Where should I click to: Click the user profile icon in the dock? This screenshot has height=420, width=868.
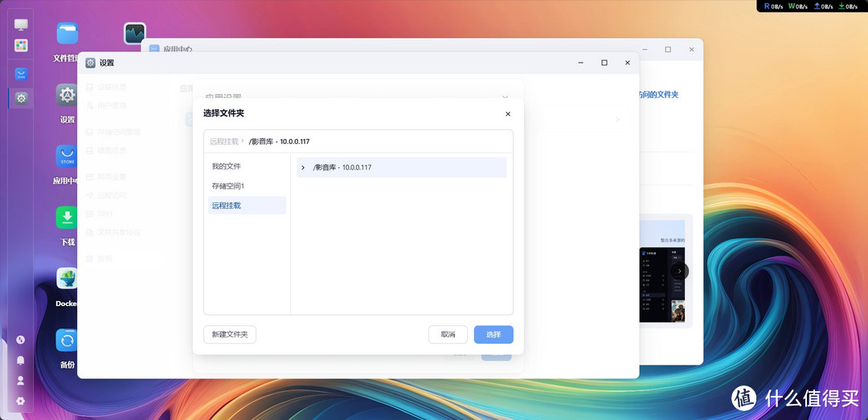20,381
